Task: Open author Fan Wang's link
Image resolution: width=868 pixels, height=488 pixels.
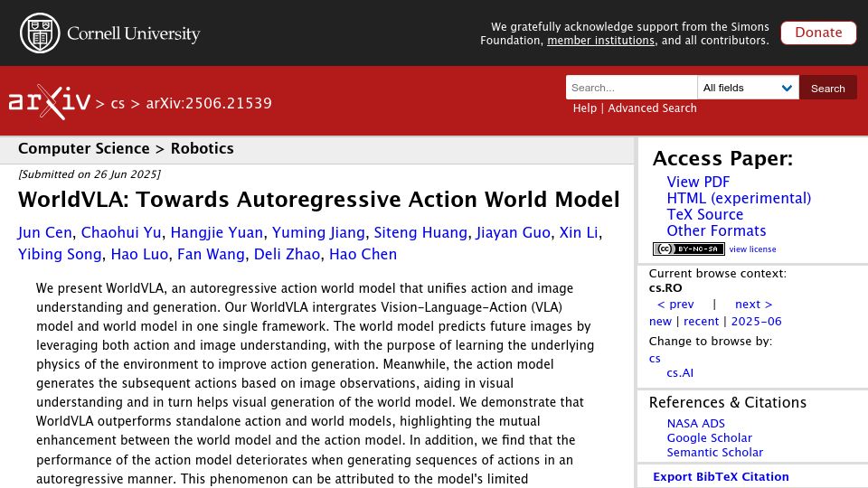Action: tap(211, 254)
